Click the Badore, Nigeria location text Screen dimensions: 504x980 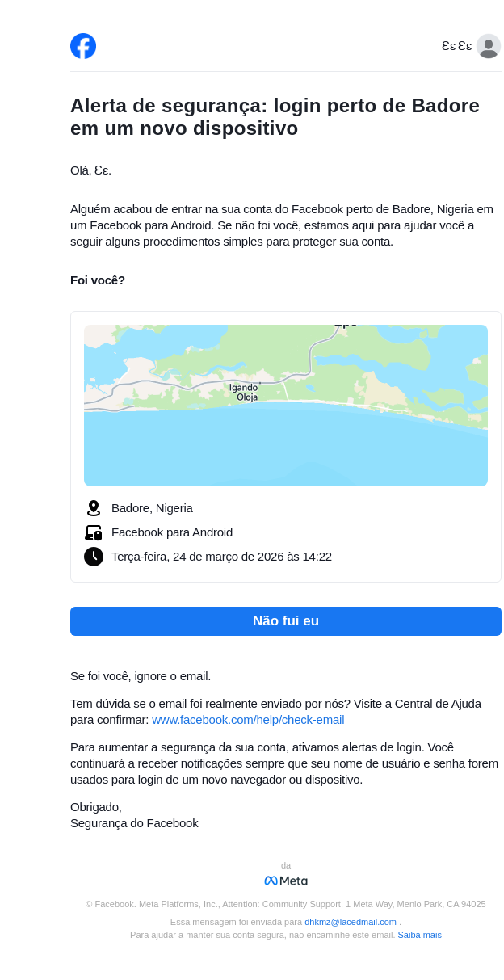(152, 508)
